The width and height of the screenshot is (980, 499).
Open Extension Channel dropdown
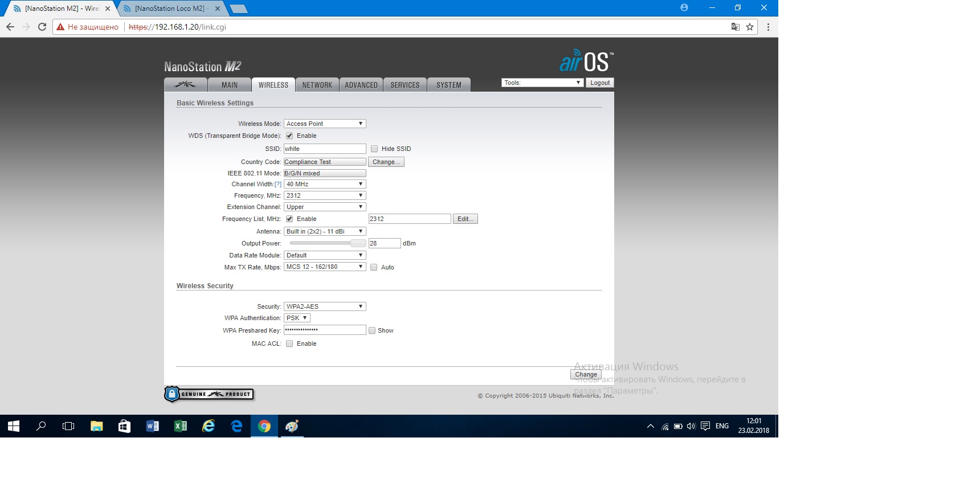tap(325, 207)
